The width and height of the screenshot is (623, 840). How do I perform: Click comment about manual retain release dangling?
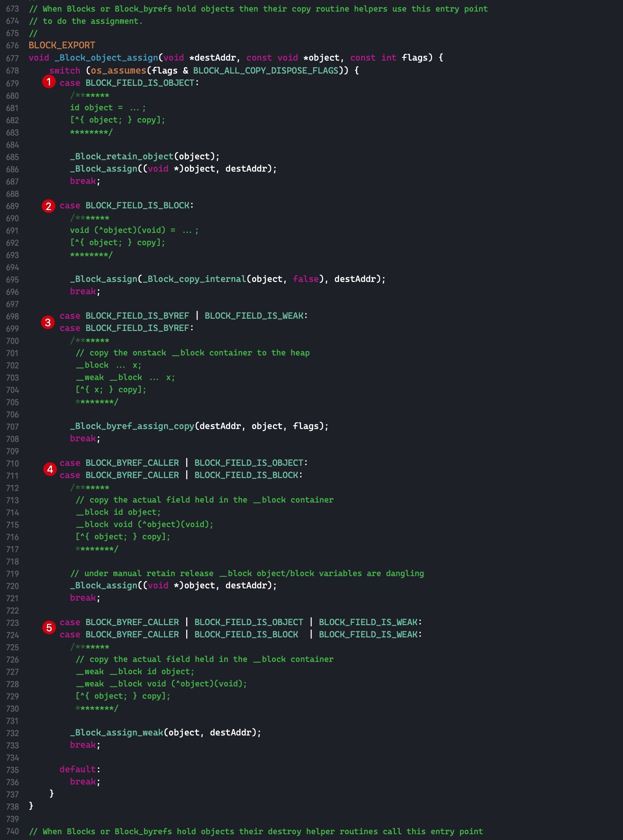(247, 573)
